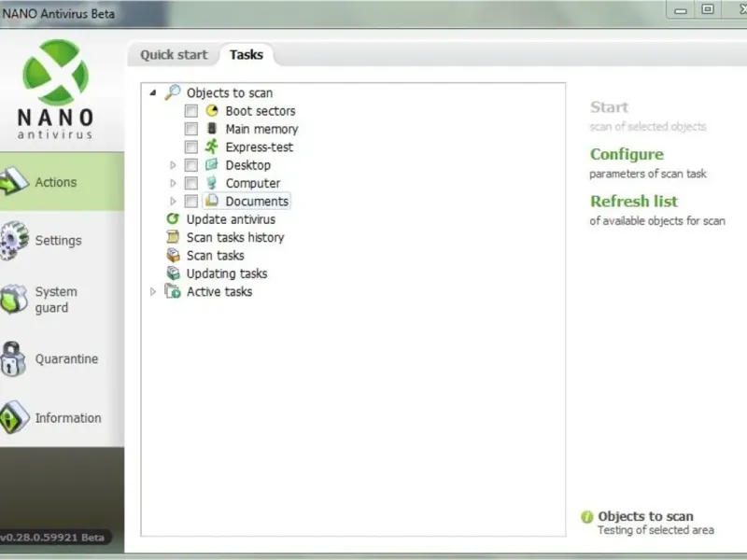This screenshot has width=747, height=560.
Task: Select Scan tasks history item
Action: pos(235,237)
